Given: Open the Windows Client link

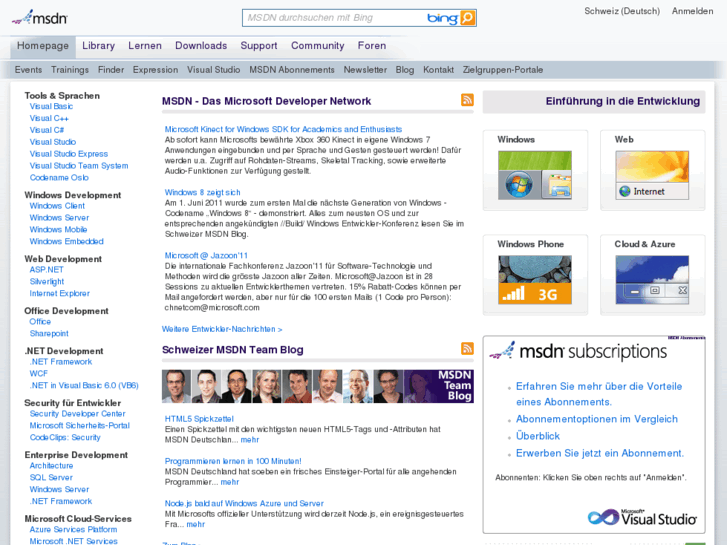Looking at the screenshot, I should click(57, 206).
